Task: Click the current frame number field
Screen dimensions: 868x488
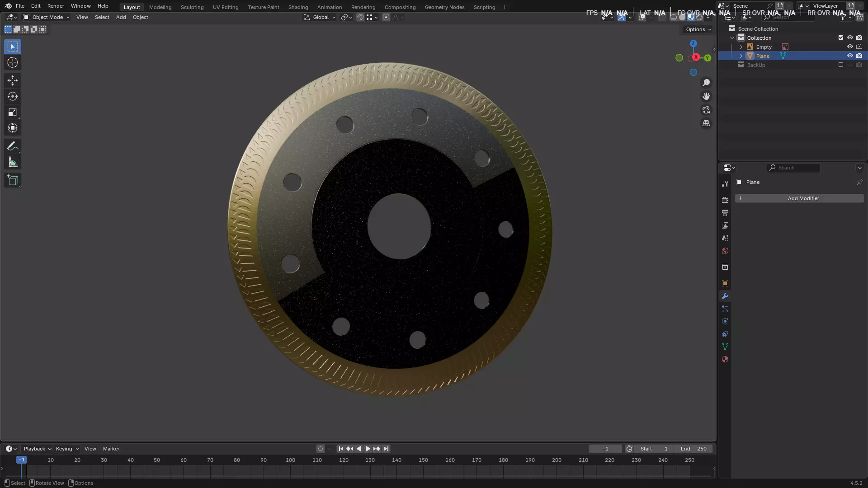Action: (605, 449)
